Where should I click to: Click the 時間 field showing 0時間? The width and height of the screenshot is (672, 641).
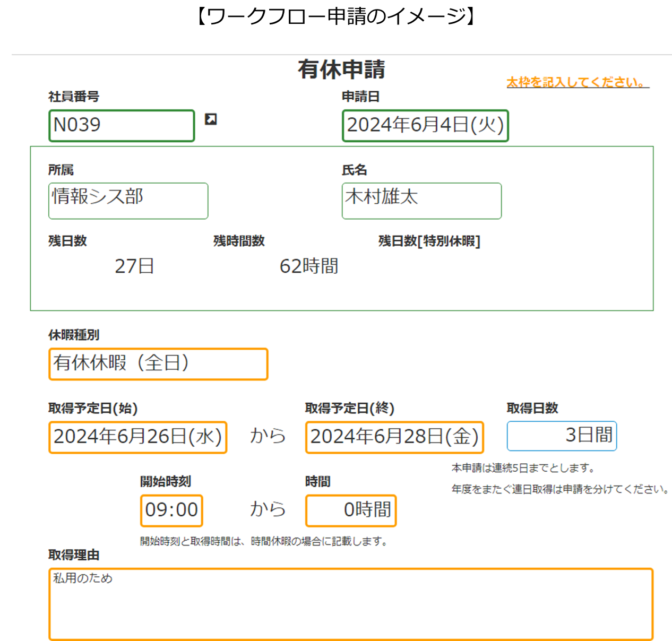point(351,510)
